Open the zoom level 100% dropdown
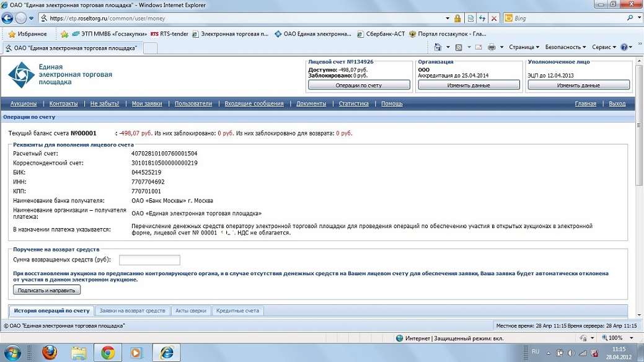The image size is (644, 362). [615, 338]
